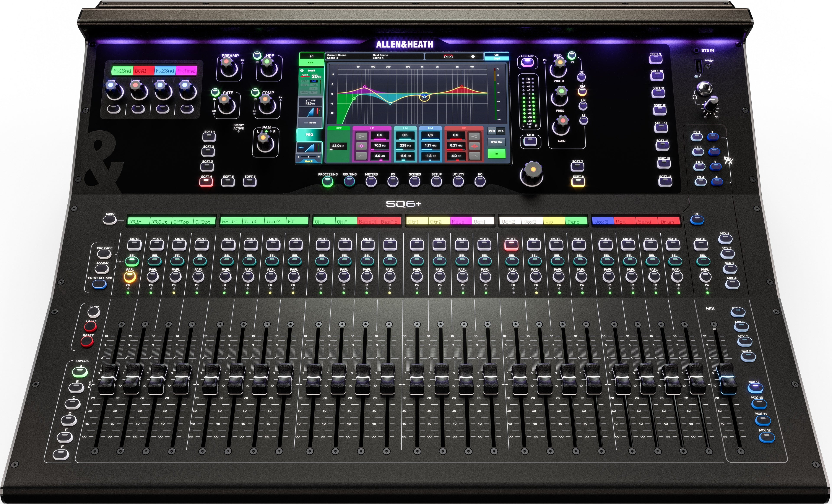Tap the 'Grp1' group label on touchscreen
The width and height of the screenshot is (832, 504).
click(x=496, y=58)
